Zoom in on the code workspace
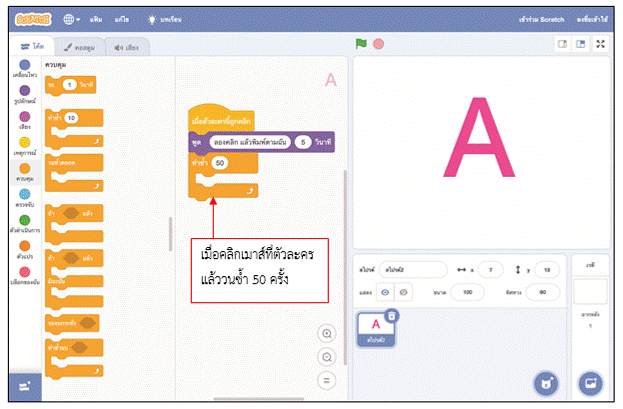The image size is (623, 409). (x=326, y=334)
